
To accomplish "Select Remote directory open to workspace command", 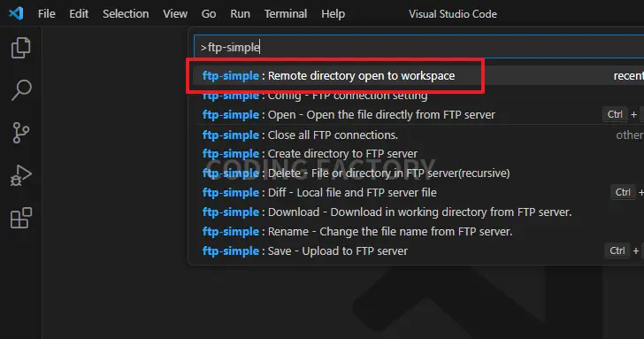I will point(418,75).
